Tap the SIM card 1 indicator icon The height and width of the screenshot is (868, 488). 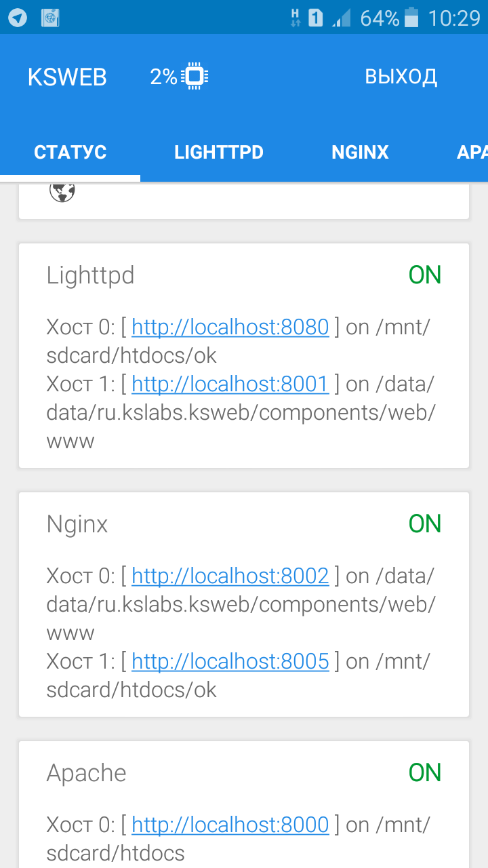[315, 18]
